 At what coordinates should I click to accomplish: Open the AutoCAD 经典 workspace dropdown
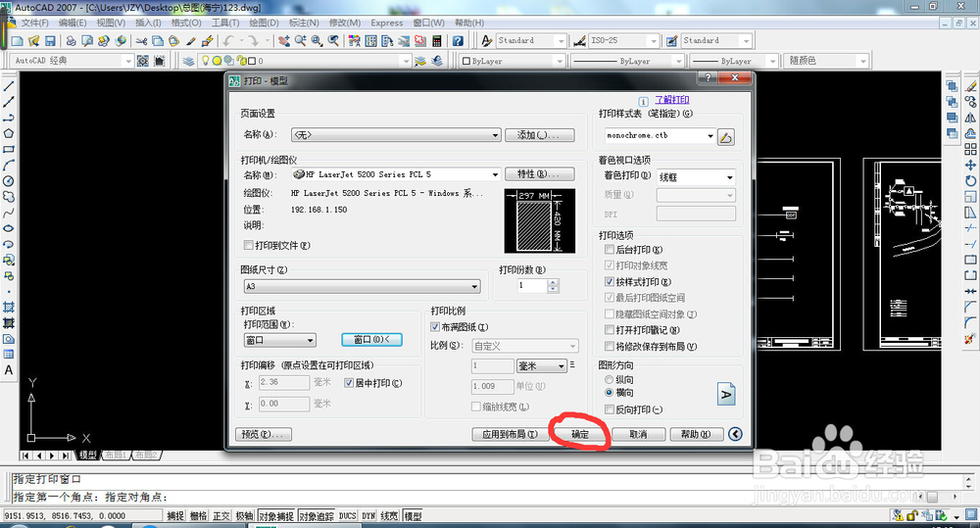point(72,61)
